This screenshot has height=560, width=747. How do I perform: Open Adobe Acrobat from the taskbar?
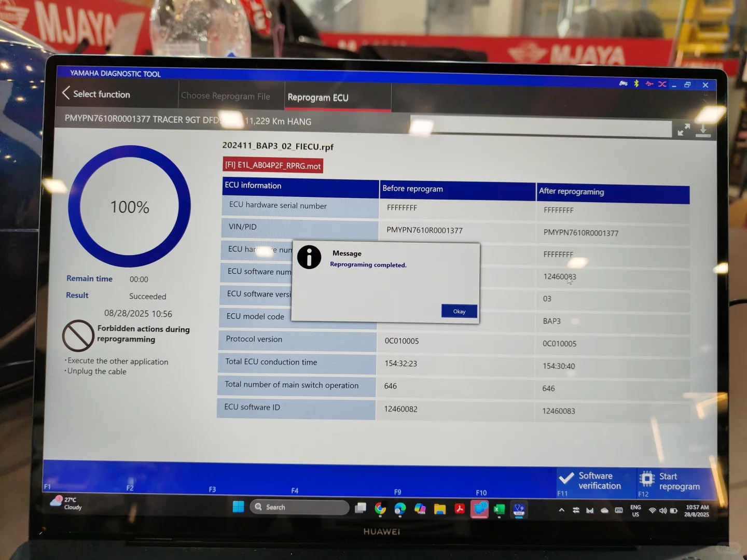click(460, 509)
